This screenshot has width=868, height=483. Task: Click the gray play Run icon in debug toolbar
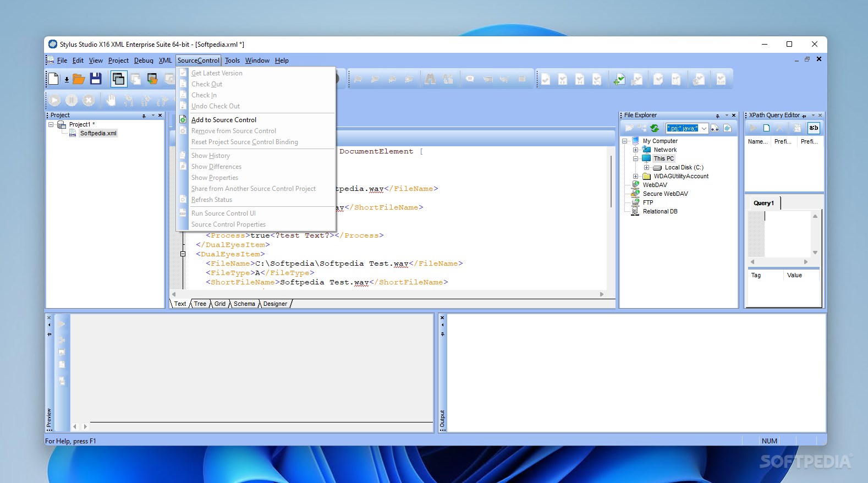54,100
